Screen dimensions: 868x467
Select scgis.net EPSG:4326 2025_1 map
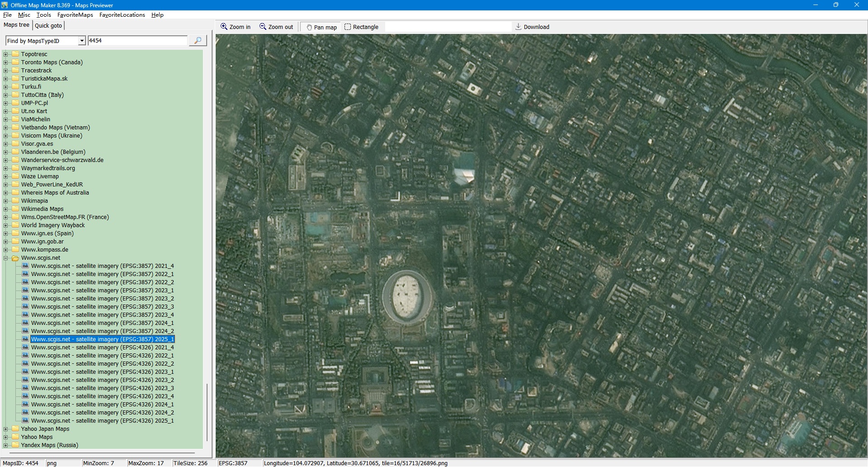102,421
